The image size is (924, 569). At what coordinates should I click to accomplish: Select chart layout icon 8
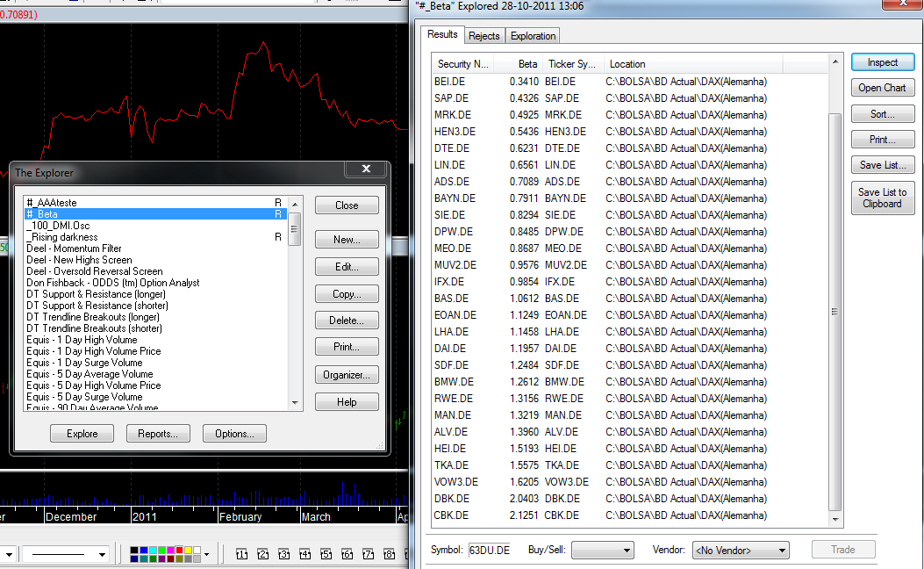[x=389, y=554]
